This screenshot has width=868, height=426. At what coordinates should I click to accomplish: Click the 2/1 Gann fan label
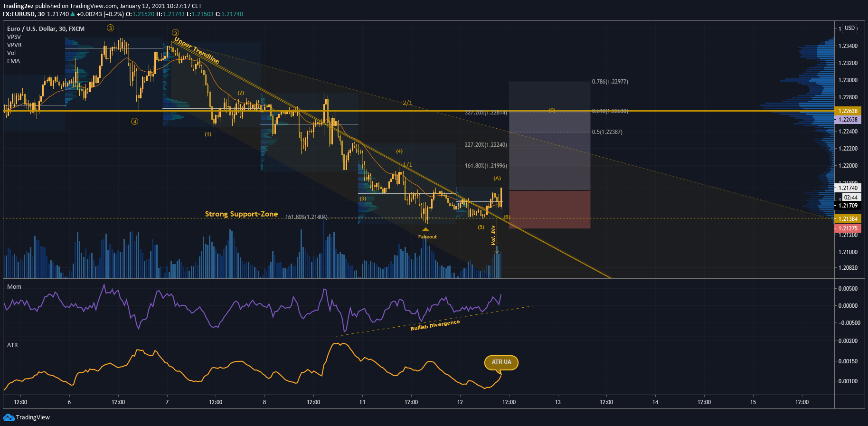point(407,103)
